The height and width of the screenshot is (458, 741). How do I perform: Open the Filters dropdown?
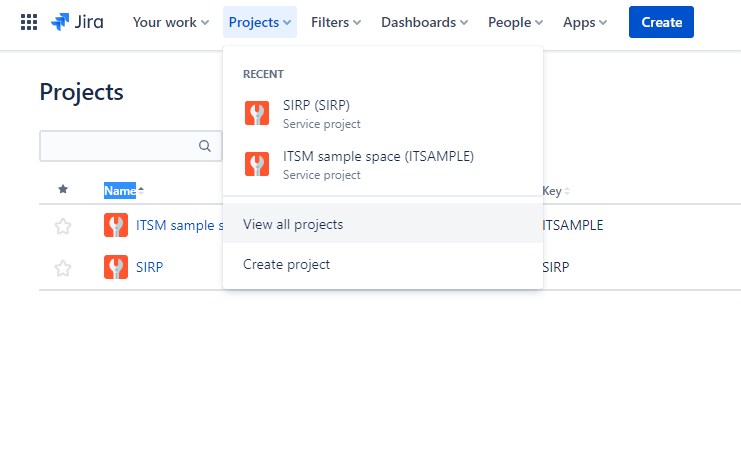tap(336, 22)
